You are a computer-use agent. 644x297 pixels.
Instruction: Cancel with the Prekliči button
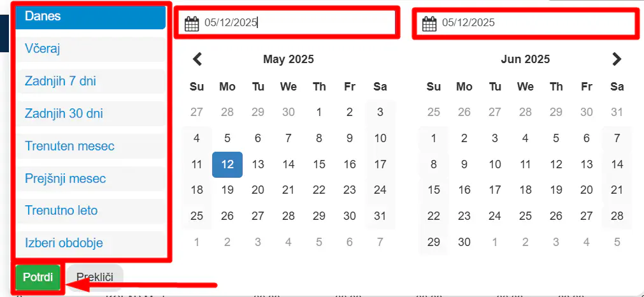(95, 277)
